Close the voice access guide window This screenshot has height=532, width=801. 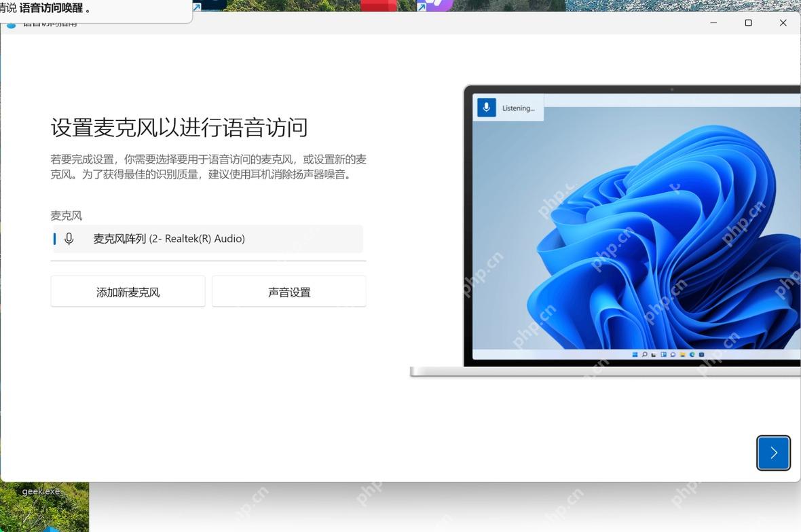click(783, 23)
